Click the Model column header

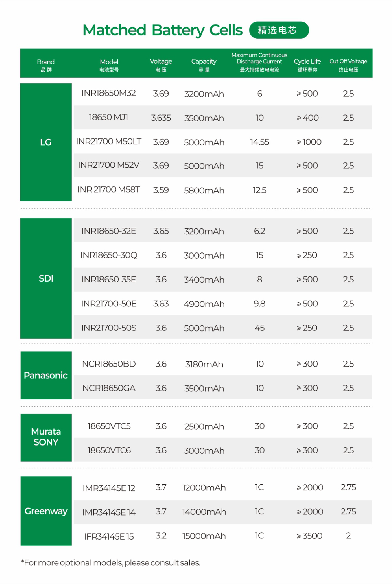tap(109, 65)
